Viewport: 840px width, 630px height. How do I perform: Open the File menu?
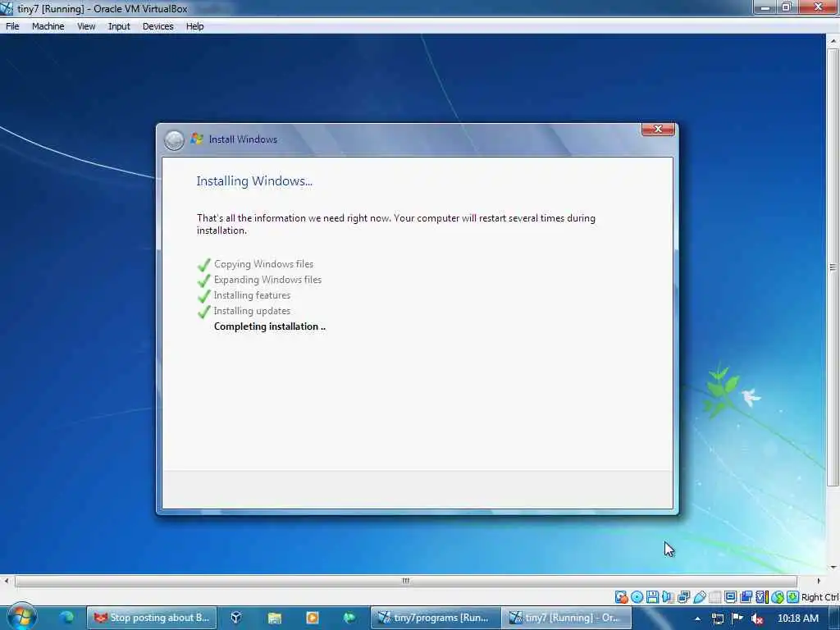click(x=12, y=26)
